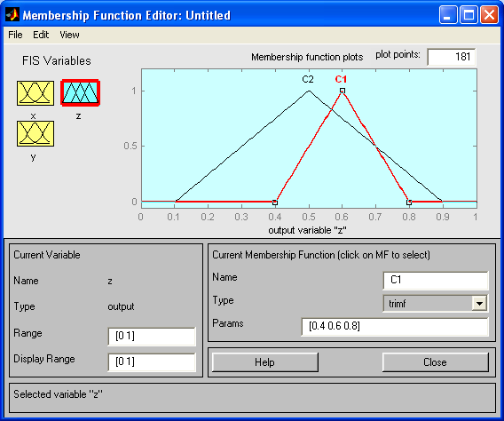Viewport: 504px width, 421px height.
Task: Select the C1 membership function label
Action: (x=341, y=79)
